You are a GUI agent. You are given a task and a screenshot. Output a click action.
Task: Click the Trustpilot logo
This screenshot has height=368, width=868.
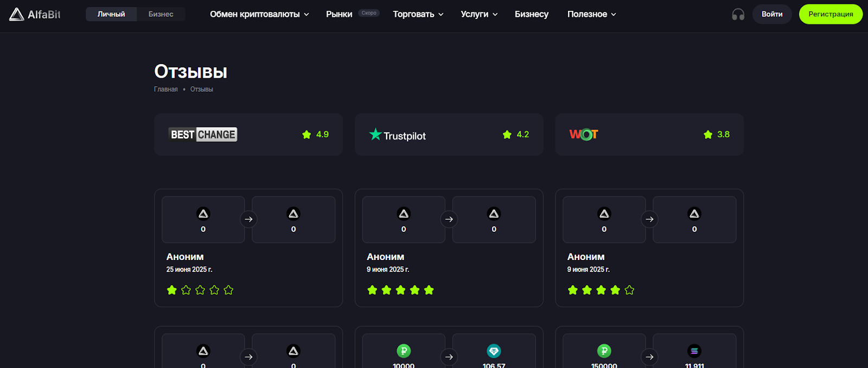point(398,135)
